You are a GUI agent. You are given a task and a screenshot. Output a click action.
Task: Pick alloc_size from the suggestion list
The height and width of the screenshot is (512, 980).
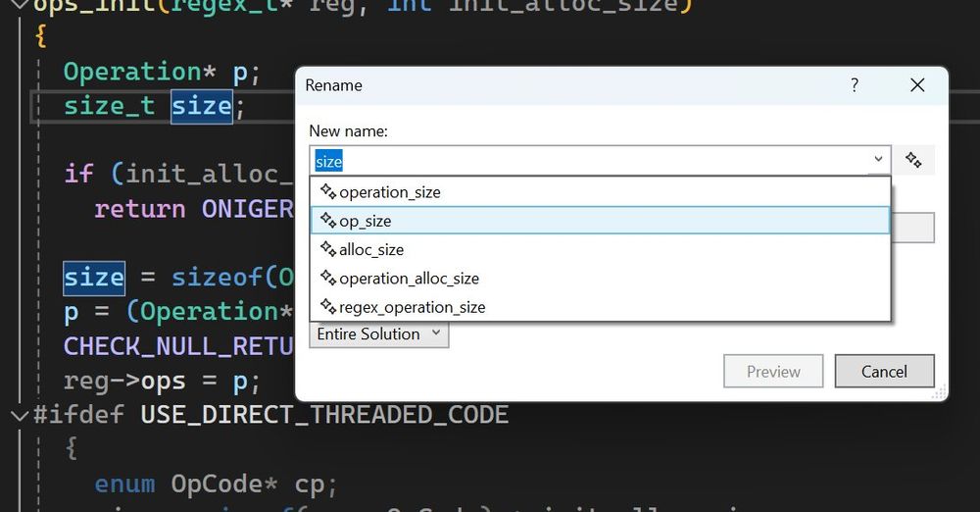pyautogui.click(x=600, y=249)
